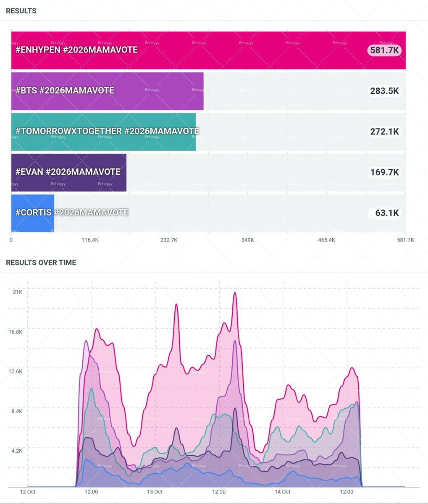Click the RESULTS heading
Viewport: 428px width, 504px height.
(21, 11)
